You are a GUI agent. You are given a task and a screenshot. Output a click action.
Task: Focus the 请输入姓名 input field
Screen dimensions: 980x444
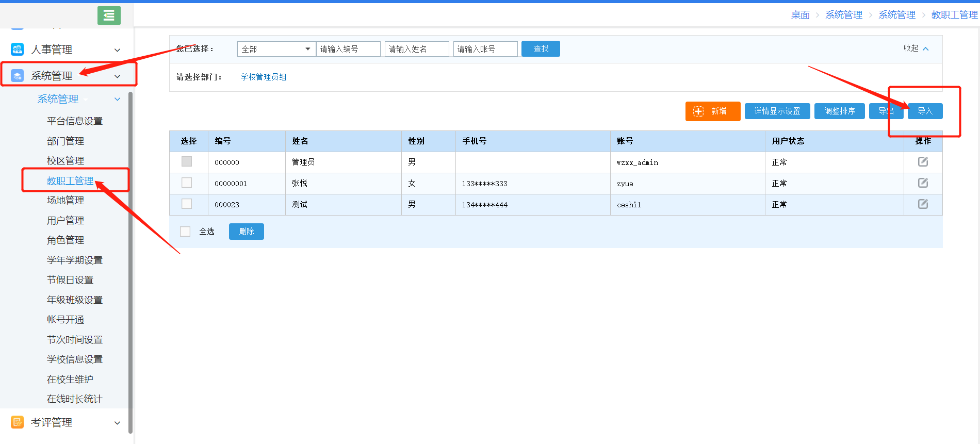click(x=416, y=49)
